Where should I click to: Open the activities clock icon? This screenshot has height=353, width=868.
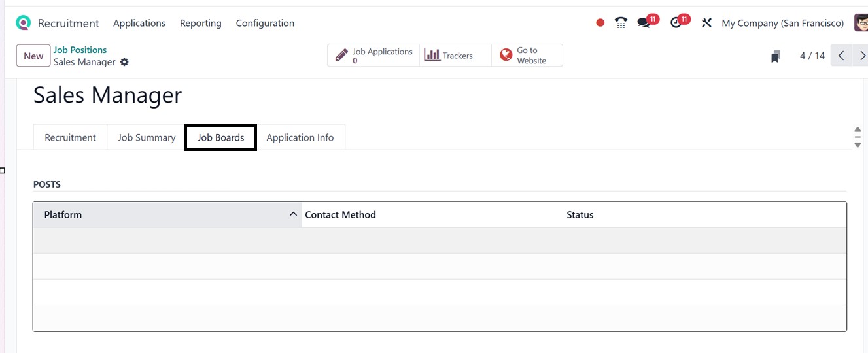pyautogui.click(x=676, y=23)
